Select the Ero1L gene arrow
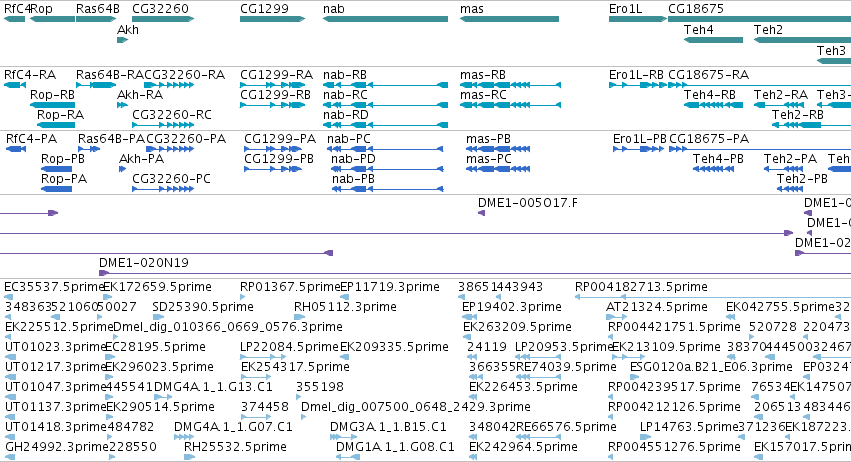851x462 pixels. [638, 19]
